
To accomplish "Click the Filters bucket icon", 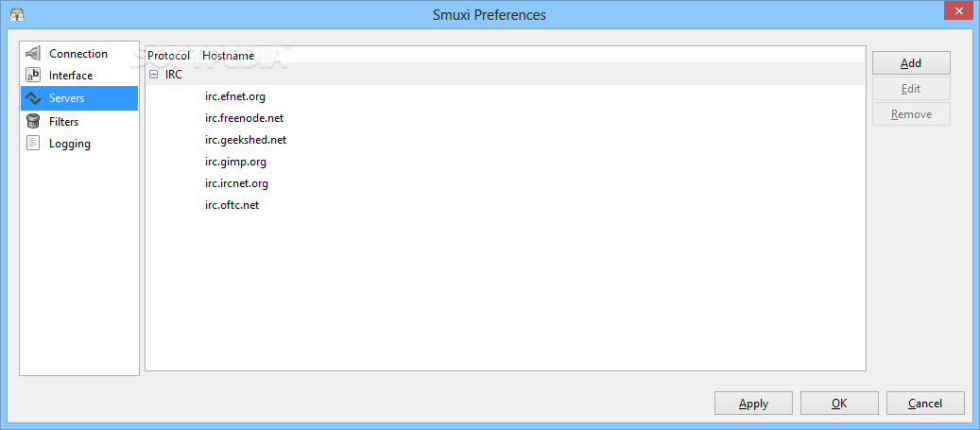I will pos(33,121).
